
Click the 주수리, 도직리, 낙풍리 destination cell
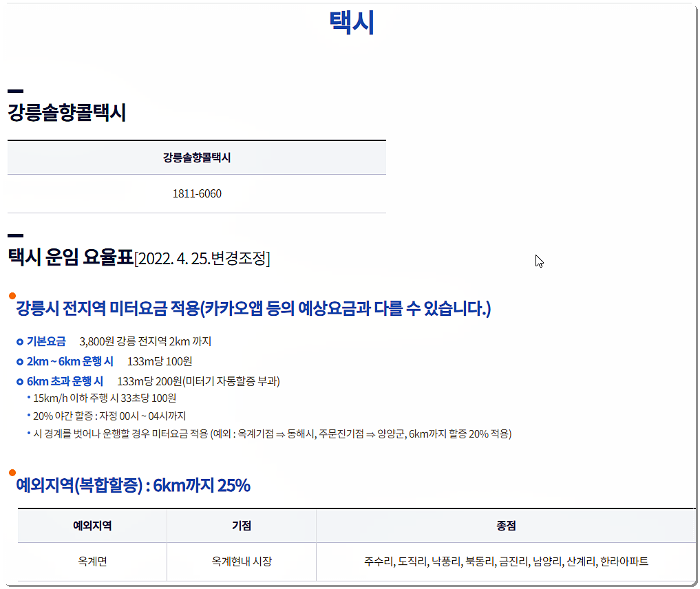tap(506, 561)
